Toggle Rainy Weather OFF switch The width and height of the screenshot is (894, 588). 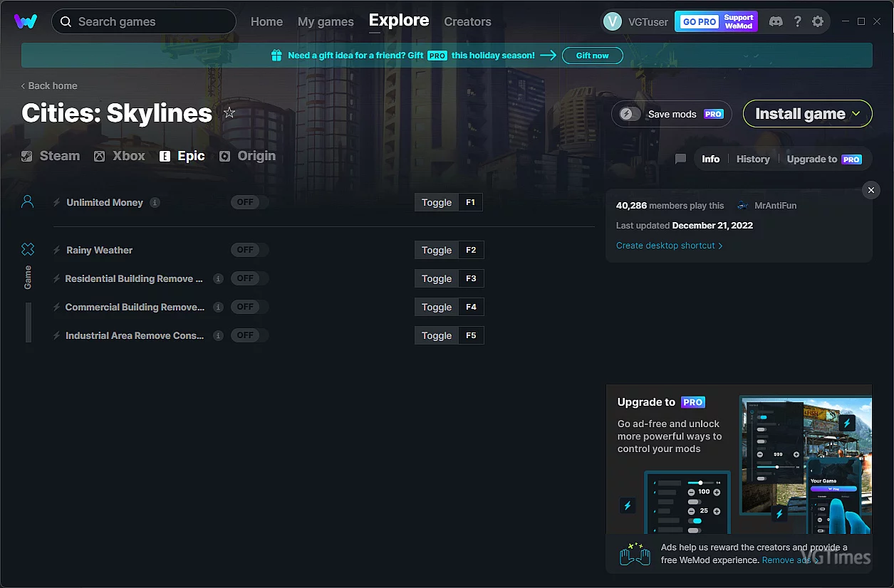(x=249, y=250)
